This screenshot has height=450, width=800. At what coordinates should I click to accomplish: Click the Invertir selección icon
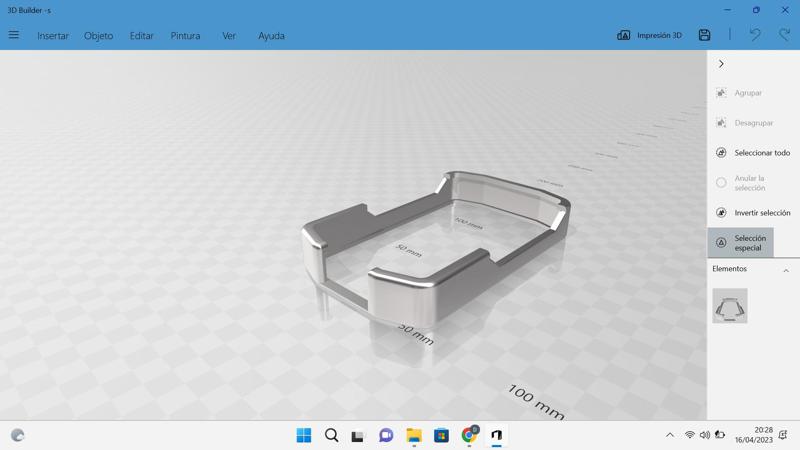pyautogui.click(x=721, y=213)
